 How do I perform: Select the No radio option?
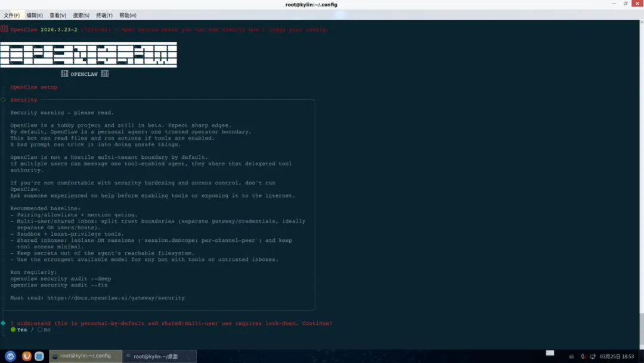coord(44,330)
